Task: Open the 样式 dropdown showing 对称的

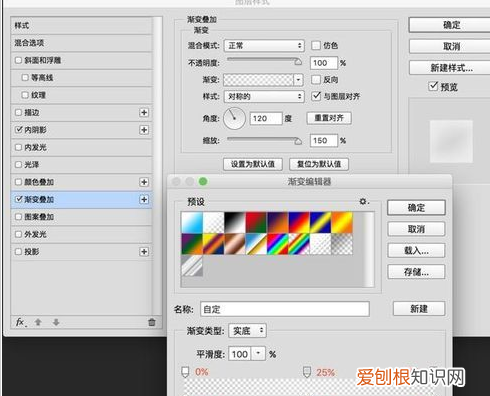Action: (264, 96)
